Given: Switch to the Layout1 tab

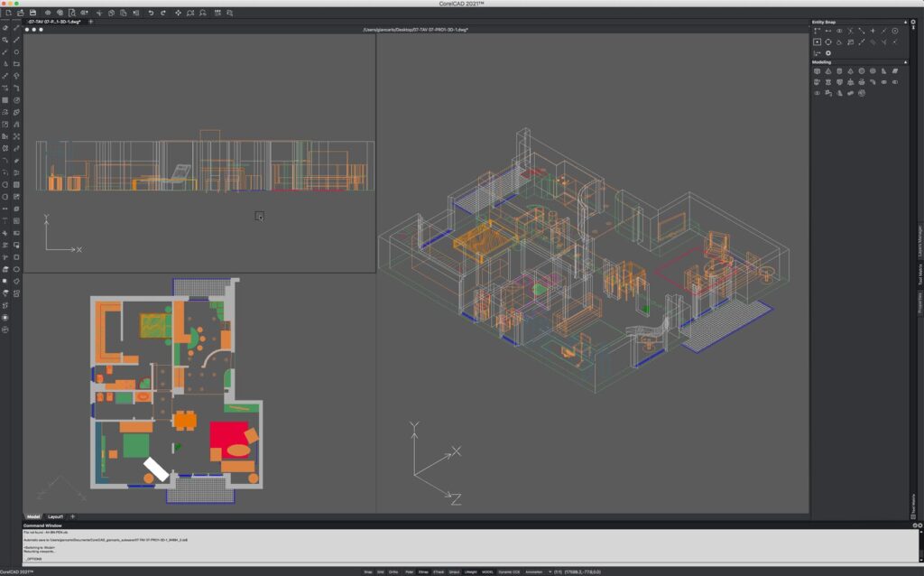Looking at the screenshot, I should coord(56,516).
